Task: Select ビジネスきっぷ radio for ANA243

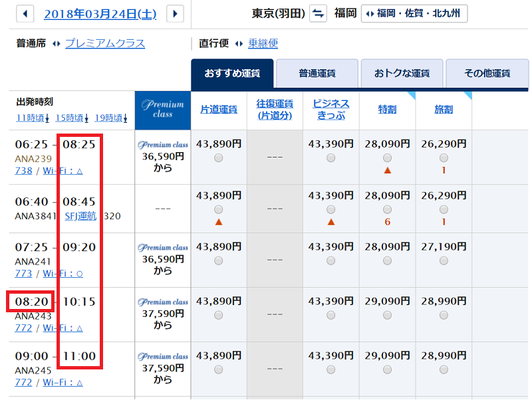Action: point(331,315)
